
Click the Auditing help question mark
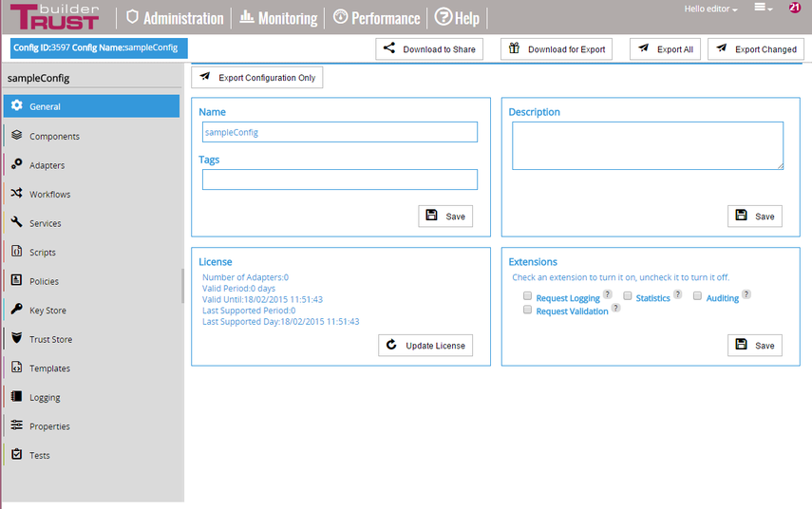[746, 294]
